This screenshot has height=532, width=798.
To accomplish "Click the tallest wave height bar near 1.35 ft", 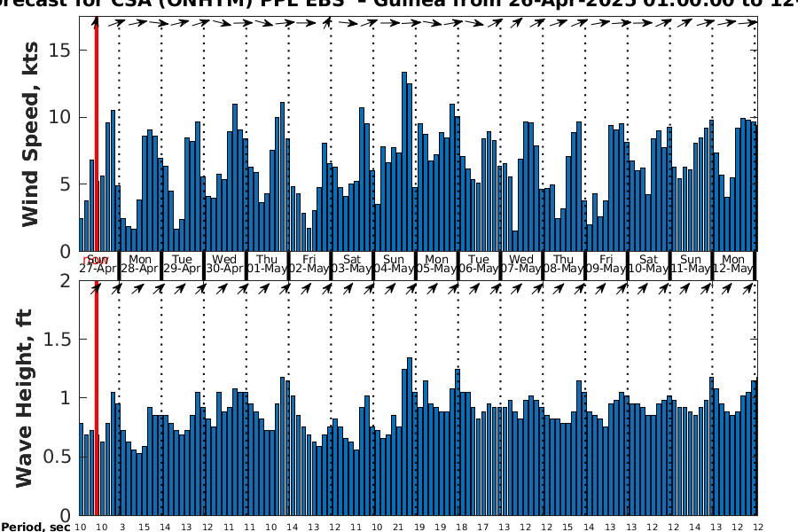I will click(410, 436).
